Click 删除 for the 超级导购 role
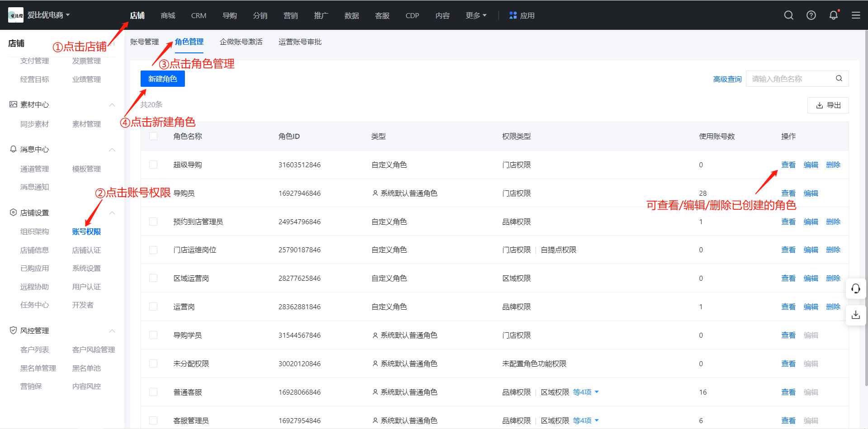Viewport: 868px width, 429px height. pyautogui.click(x=833, y=165)
